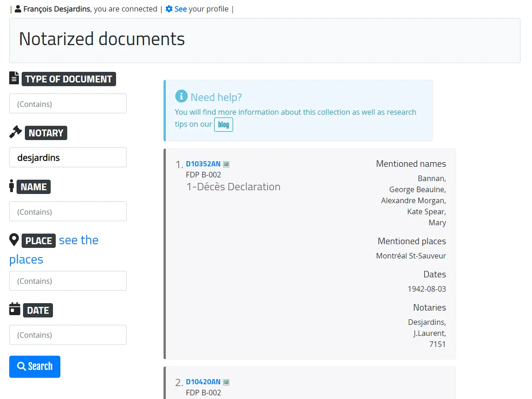Click the NOTARY label badge
The image size is (532, 399).
pos(46,133)
